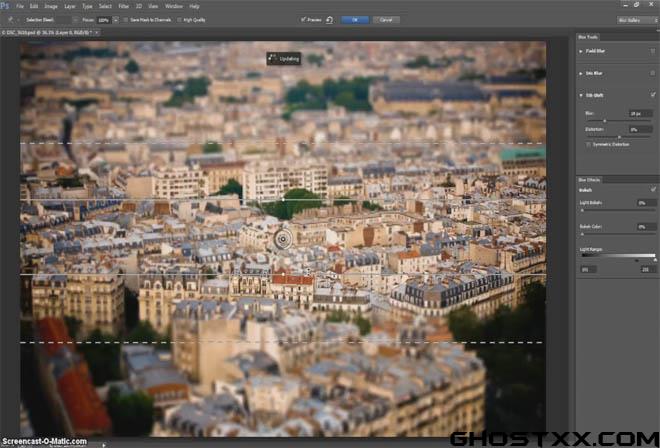Enable the Field Blur checkbox
The height and width of the screenshot is (448, 660).
pos(652,51)
